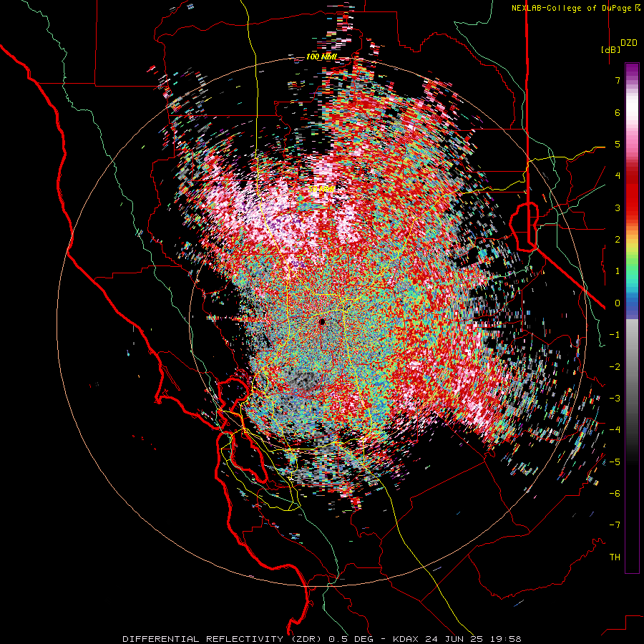The image size is (644, 644).
Task: Click the 1 dB value on color scale
Action: 618,271
